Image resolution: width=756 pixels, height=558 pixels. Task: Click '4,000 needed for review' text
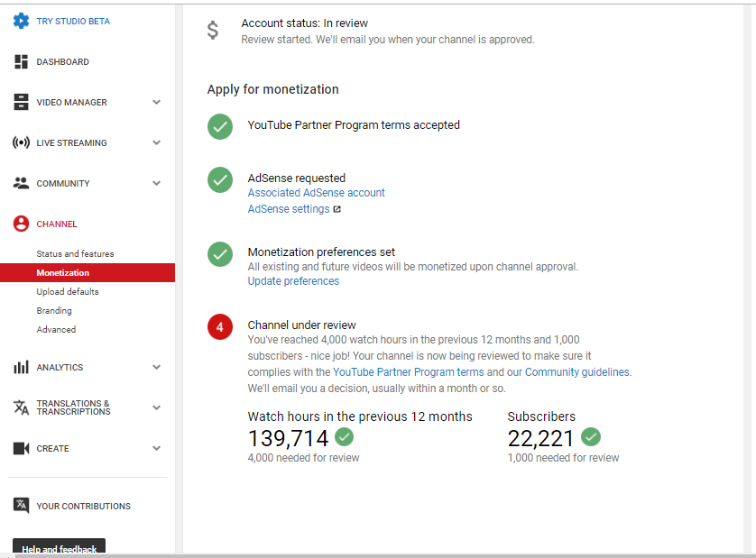click(304, 458)
